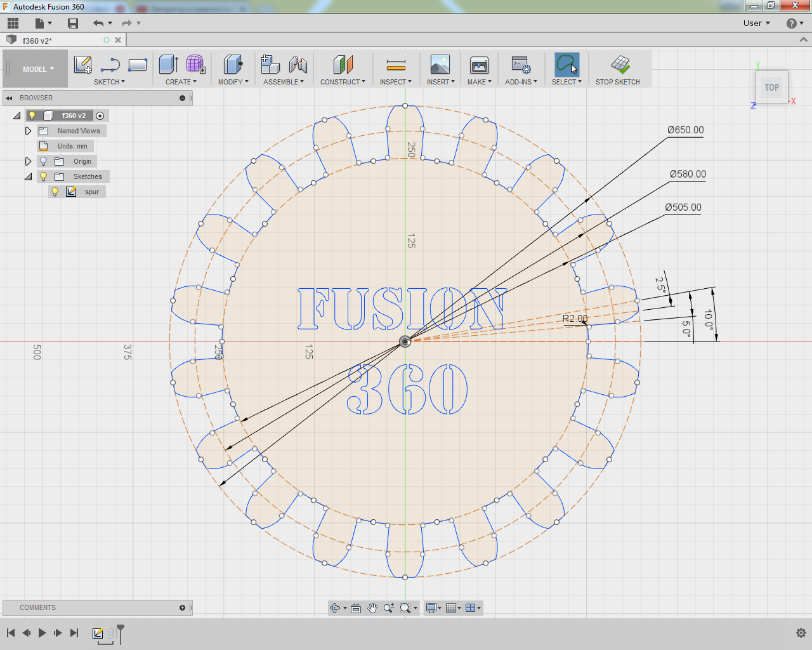Open the CONSTRUCT menu
Image resolution: width=812 pixels, height=650 pixels.
pos(343,82)
